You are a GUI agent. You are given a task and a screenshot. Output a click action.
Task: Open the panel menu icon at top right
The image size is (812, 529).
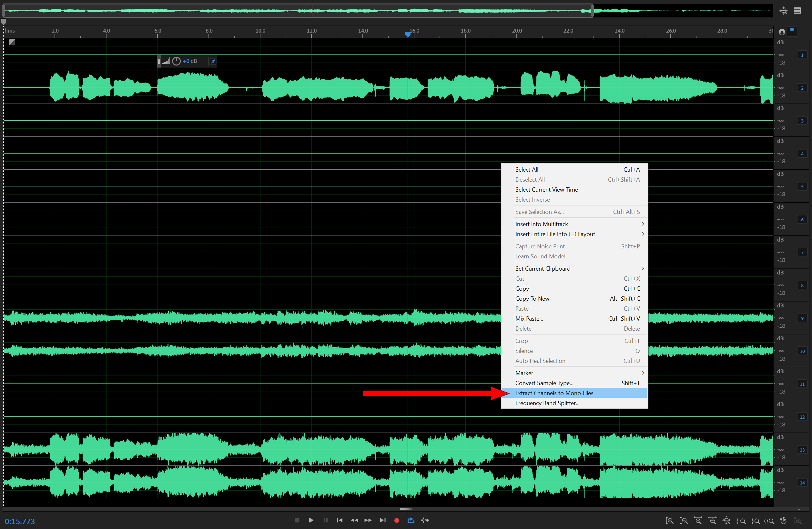(x=797, y=11)
